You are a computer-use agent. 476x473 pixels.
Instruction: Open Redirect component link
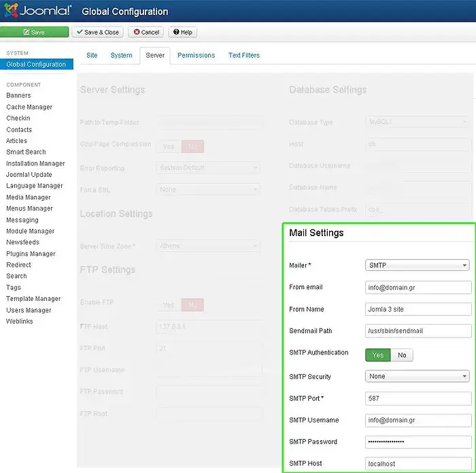coord(18,265)
